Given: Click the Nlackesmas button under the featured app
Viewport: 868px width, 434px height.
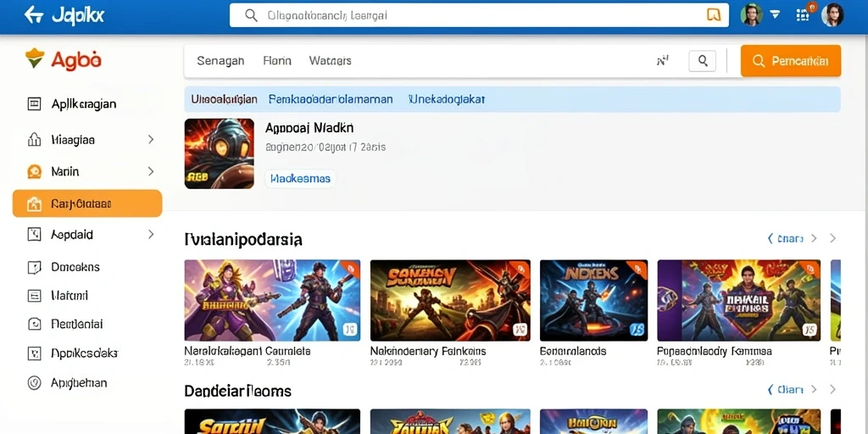Looking at the screenshot, I should (300, 179).
